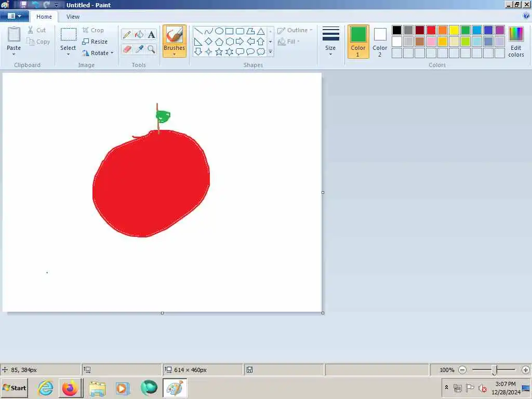Select the Magnifier tool

pos(151,49)
